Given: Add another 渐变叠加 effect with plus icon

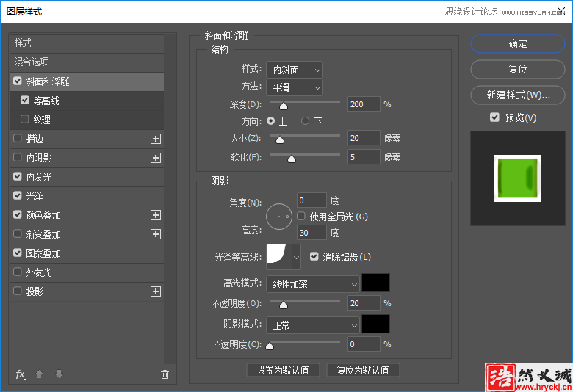Looking at the screenshot, I should (x=156, y=234).
